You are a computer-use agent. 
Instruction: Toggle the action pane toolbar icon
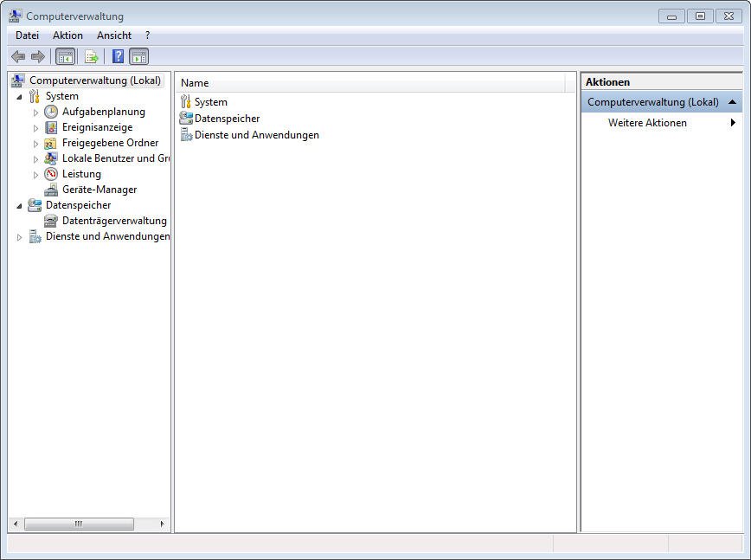pyautogui.click(x=139, y=57)
